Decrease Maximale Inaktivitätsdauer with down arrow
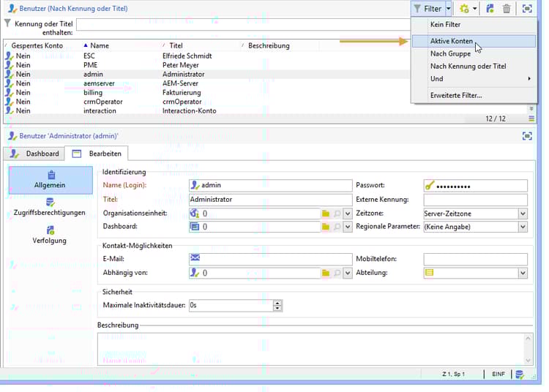 pyautogui.click(x=277, y=308)
